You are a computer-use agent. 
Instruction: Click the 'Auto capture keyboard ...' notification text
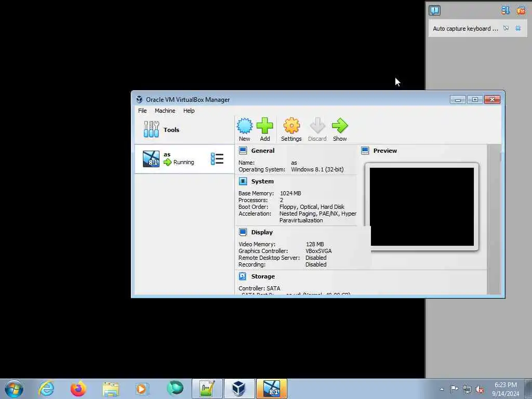coord(465,29)
